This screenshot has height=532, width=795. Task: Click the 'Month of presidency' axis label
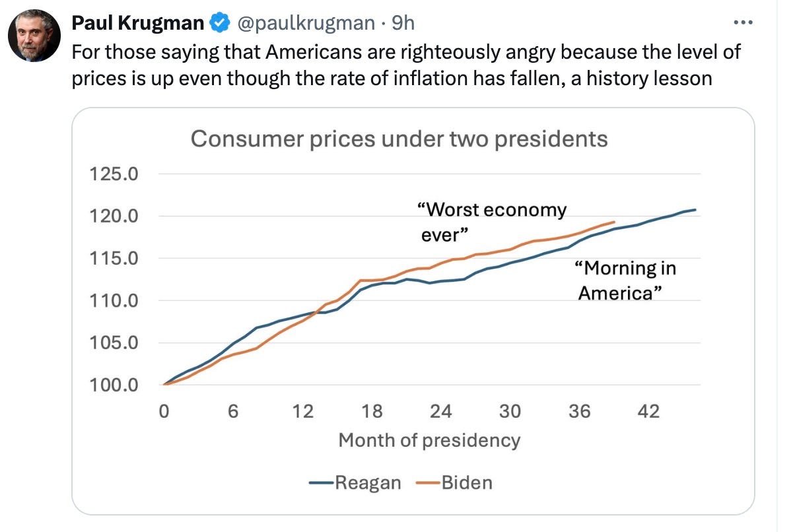429,440
